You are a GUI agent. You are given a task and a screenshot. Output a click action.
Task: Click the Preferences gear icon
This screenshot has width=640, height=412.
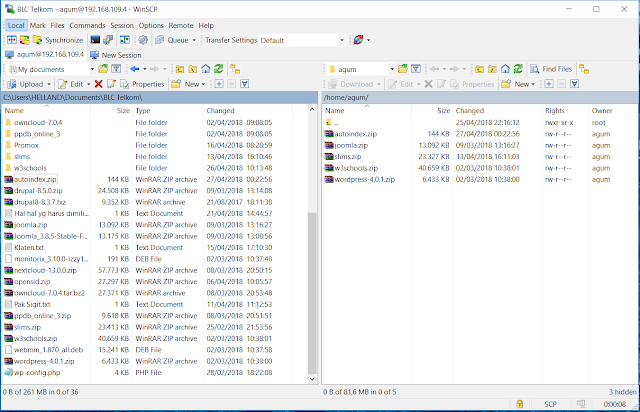(143, 40)
